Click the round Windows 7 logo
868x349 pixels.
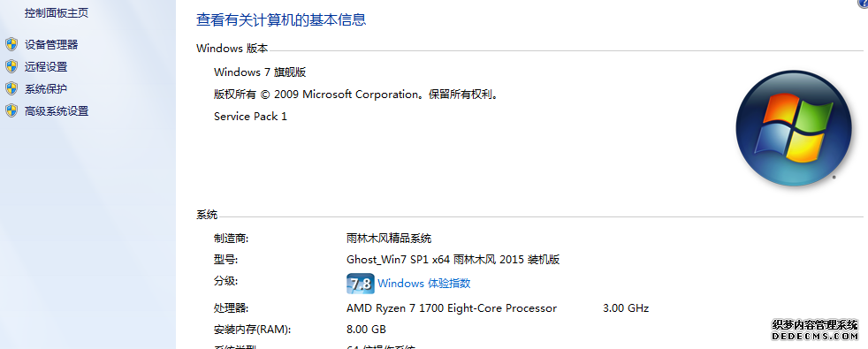[x=793, y=128]
